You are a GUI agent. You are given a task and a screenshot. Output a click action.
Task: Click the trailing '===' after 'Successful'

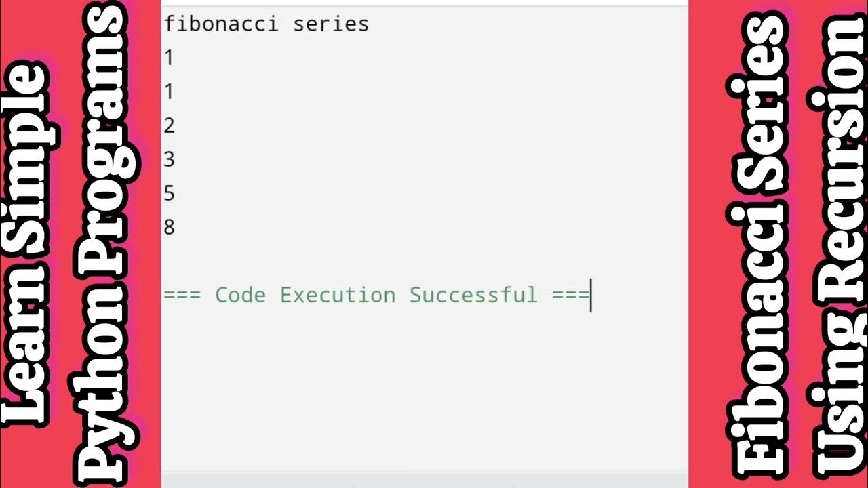pyautogui.click(x=570, y=296)
